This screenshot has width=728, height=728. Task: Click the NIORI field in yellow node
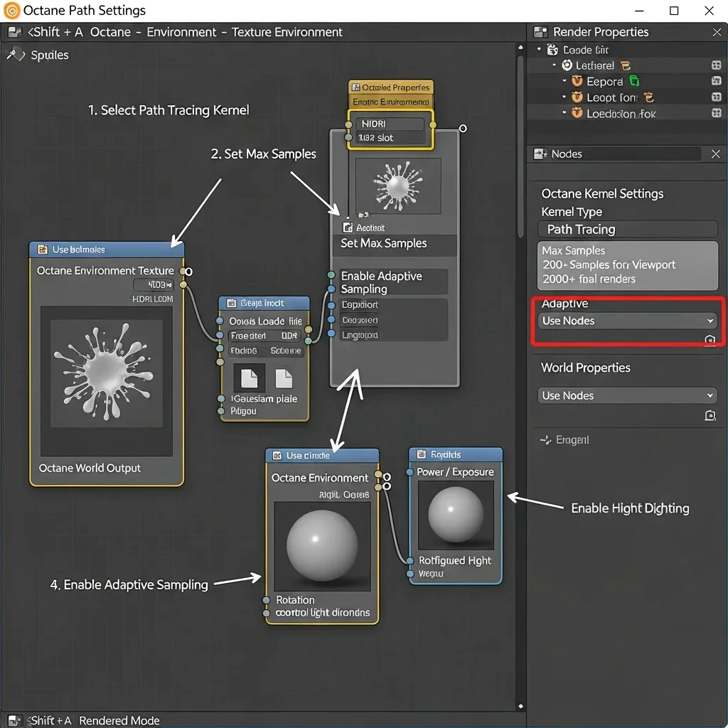click(390, 124)
